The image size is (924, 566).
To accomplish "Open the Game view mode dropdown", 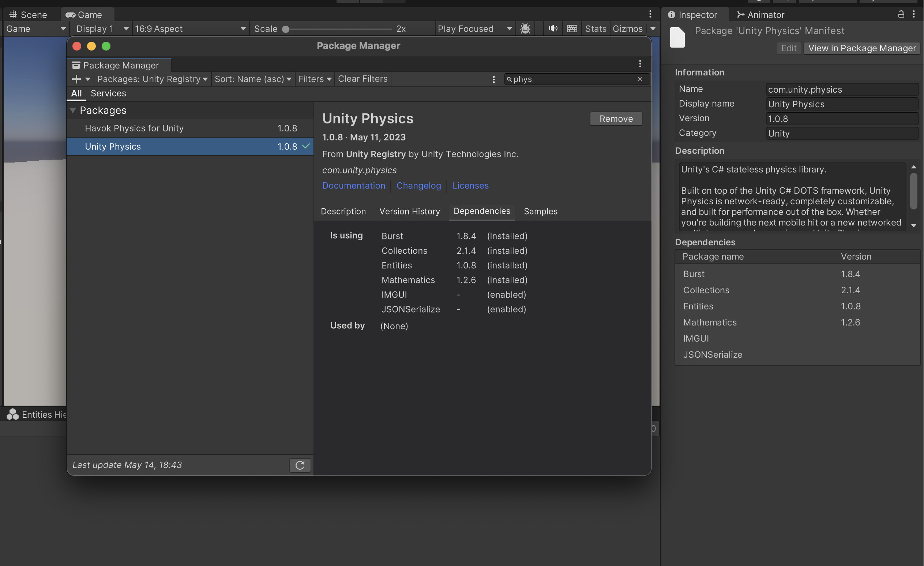I will (x=35, y=29).
